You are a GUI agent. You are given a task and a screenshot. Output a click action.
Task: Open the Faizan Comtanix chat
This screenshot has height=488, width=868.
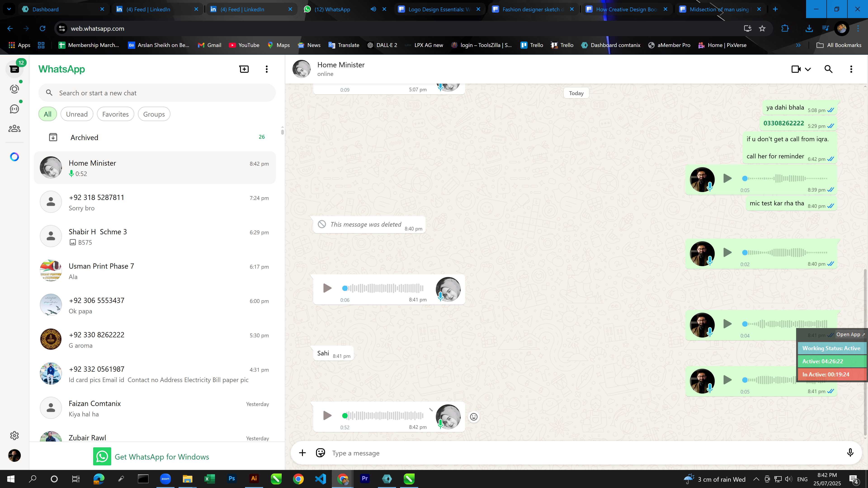155,408
